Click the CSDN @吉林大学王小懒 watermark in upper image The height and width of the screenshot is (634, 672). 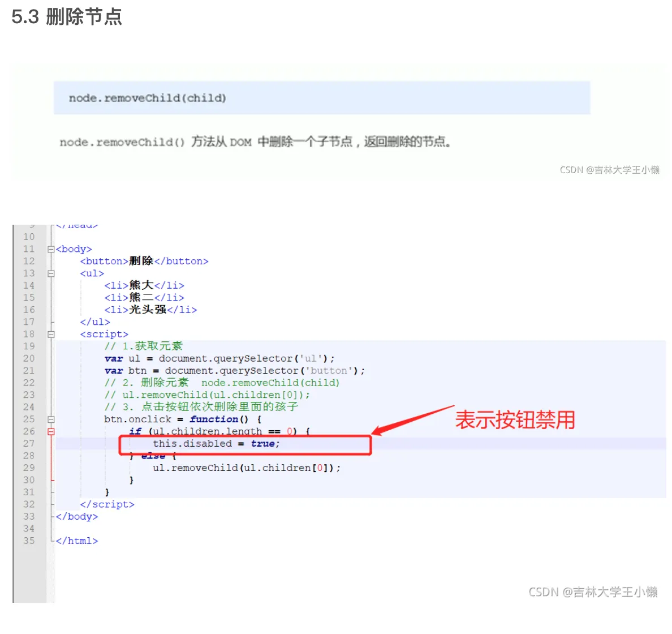[x=608, y=170]
